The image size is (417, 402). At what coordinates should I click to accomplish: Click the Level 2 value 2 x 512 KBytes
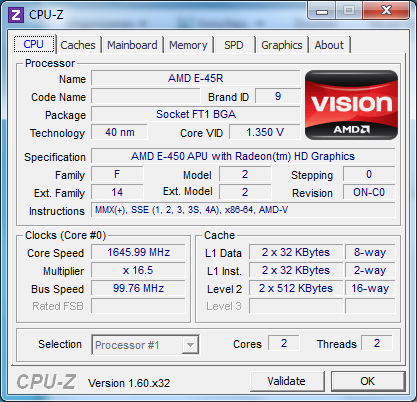point(296,288)
